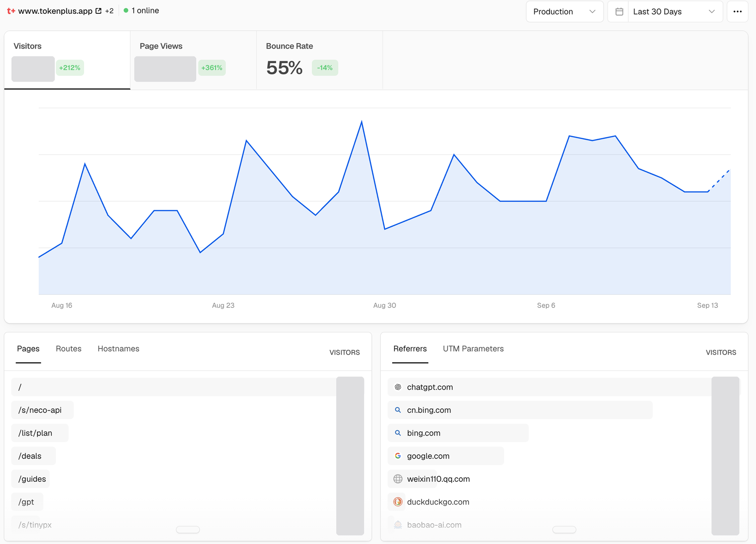Switch to the UTM Parameters tab
The height and width of the screenshot is (544, 756).
click(473, 349)
